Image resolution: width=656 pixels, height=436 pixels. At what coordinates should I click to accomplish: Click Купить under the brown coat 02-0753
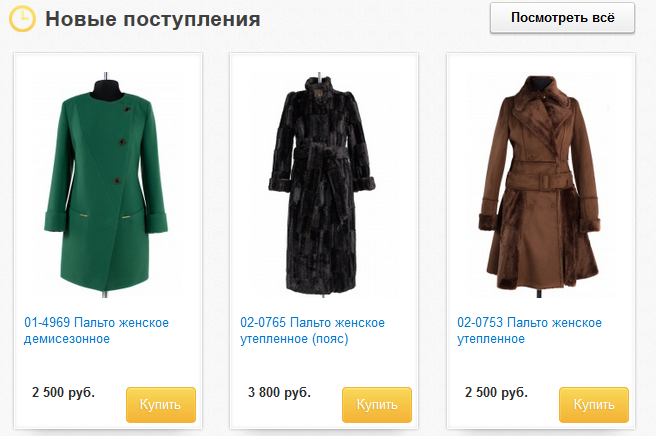594,405
